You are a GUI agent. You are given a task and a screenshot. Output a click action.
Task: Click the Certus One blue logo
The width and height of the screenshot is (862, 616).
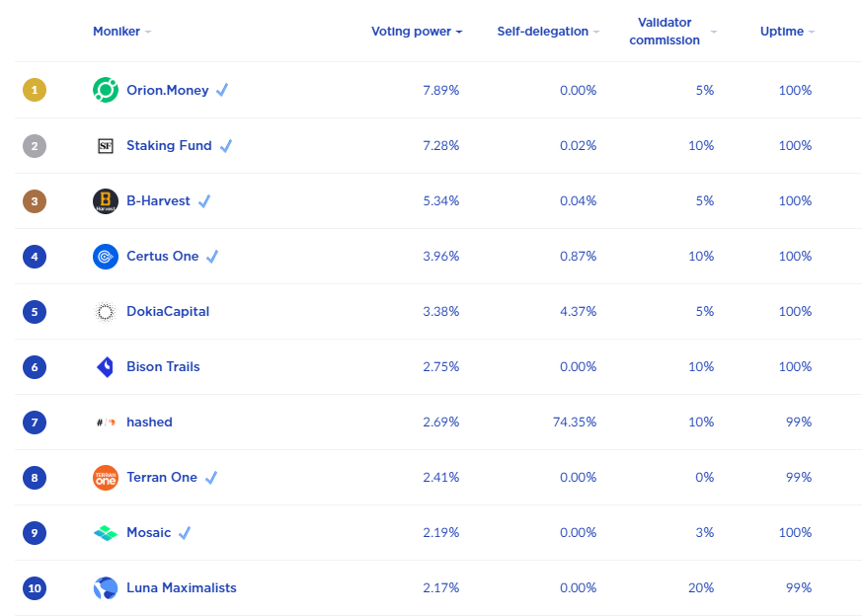[x=106, y=257]
